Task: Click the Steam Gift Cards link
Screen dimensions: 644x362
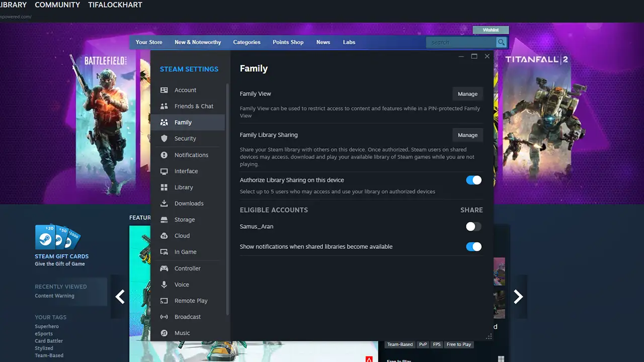Action: point(61,256)
